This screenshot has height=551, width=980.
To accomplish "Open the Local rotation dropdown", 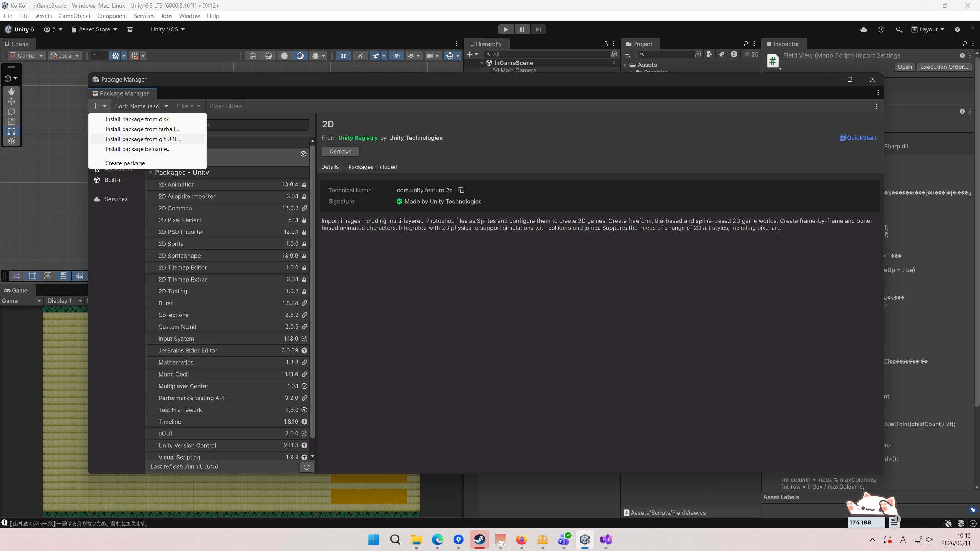I will (65, 56).
